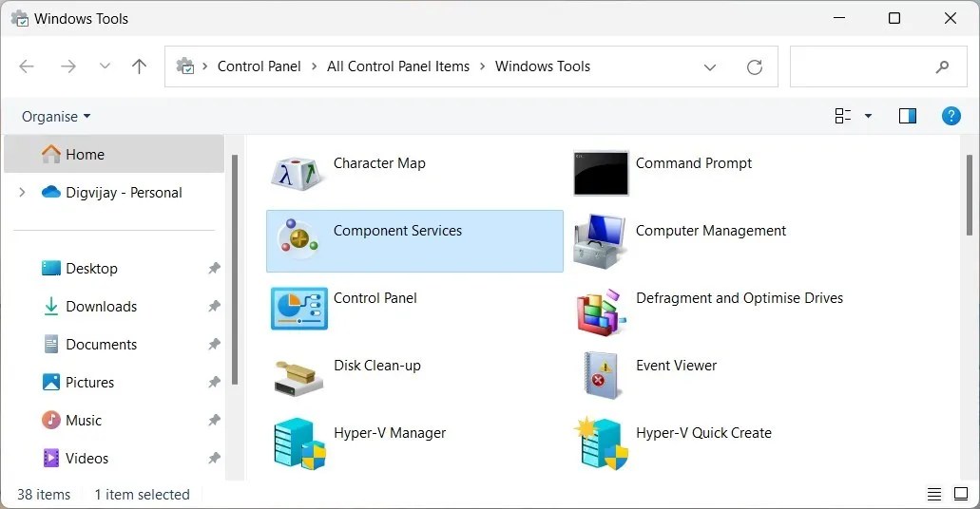
Task: Click the Event Viewer label
Action: pyautogui.click(x=676, y=366)
